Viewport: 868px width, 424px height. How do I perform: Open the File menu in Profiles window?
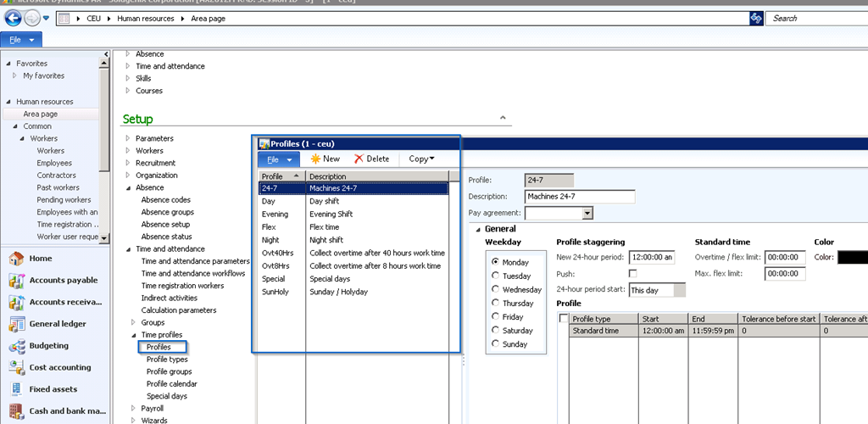pyautogui.click(x=279, y=159)
